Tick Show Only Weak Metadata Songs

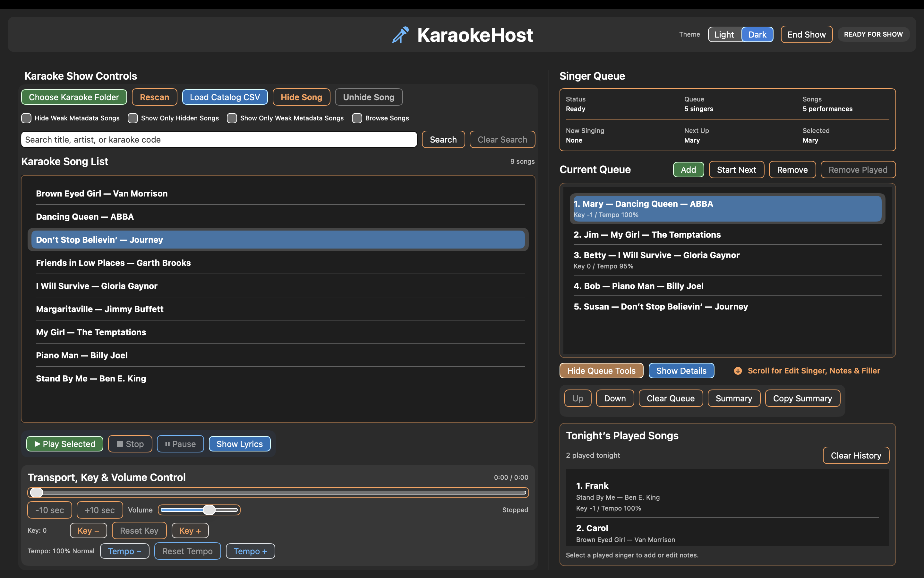pos(232,118)
